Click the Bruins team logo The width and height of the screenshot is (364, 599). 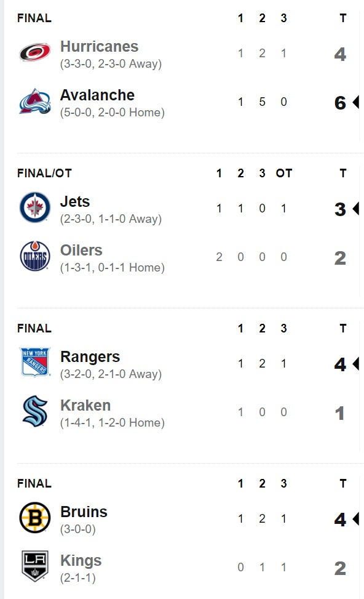pyautogui.click(x=34, y=518)
